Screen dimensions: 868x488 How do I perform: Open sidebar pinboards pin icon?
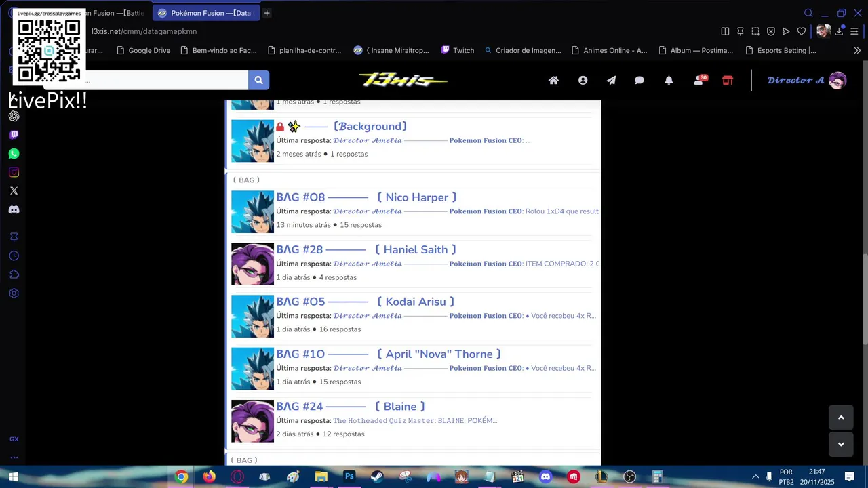pyautogui.click(x=14, y=237)
